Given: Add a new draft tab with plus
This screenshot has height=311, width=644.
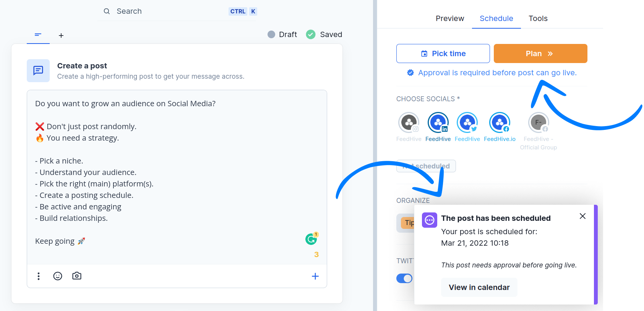Looking at the screenshot, I should [61, 36].
